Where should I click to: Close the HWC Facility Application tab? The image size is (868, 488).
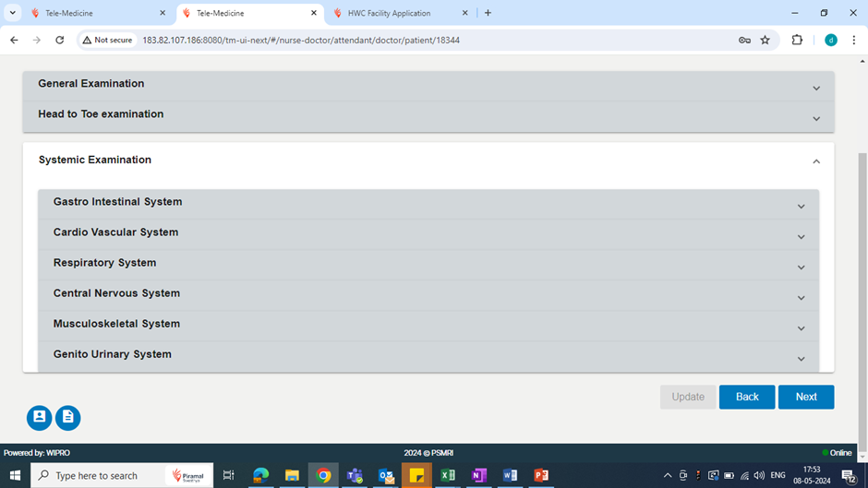coord(465,13)
